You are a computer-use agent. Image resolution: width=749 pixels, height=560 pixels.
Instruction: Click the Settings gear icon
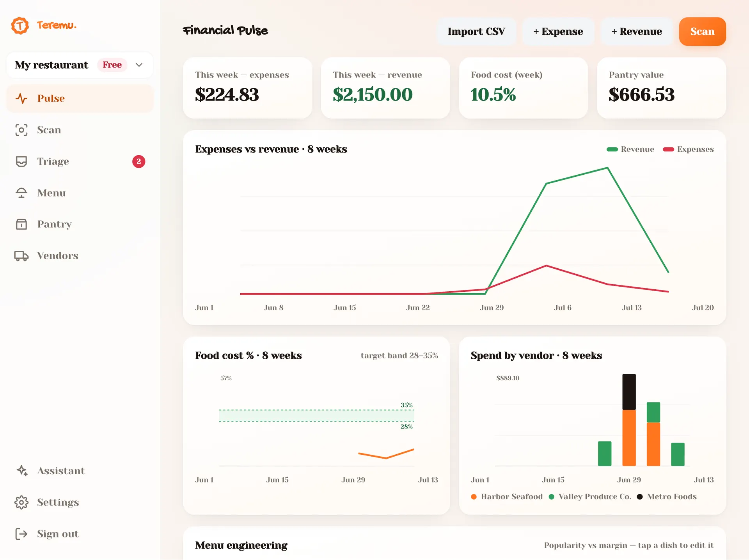[21, 502]
